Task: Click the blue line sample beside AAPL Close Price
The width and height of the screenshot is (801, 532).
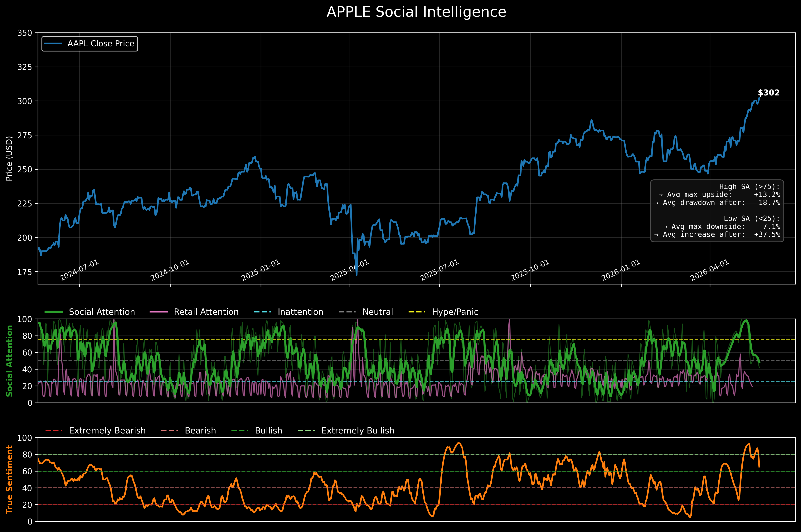Action: tap(53, 44)
